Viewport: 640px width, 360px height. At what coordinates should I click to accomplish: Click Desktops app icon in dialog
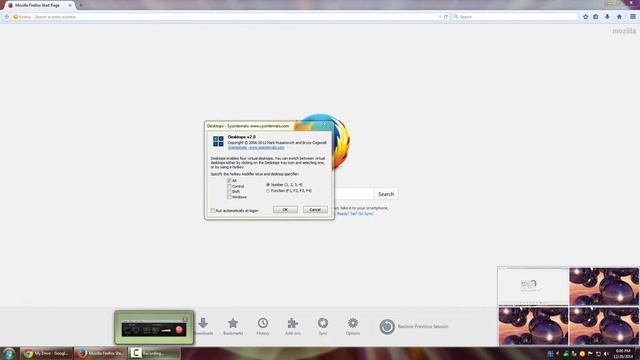(x=218, y=141)
